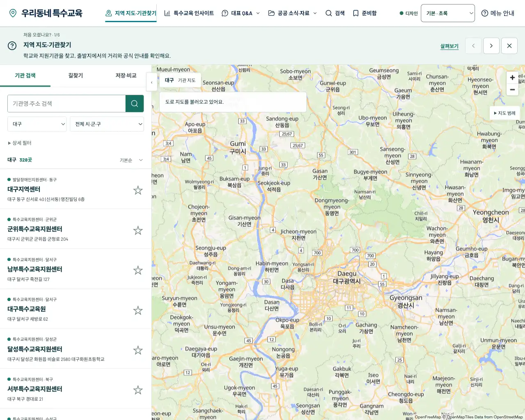Open the 검색 nav item
The width and height of the screenshot is (525, 420).
point(335,13)
